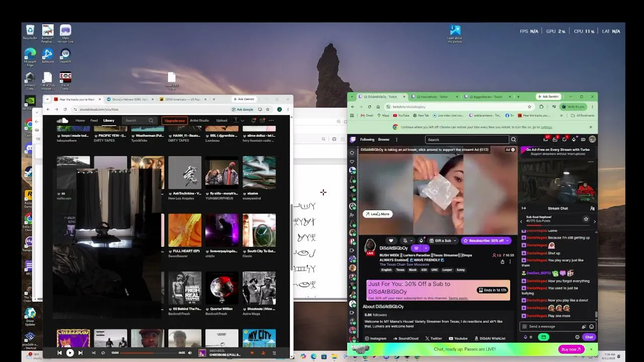The height and width of the screenshot is (362, 644).
Task: Open the Twitch inbox notifications icon
Action: coord(555,139)
